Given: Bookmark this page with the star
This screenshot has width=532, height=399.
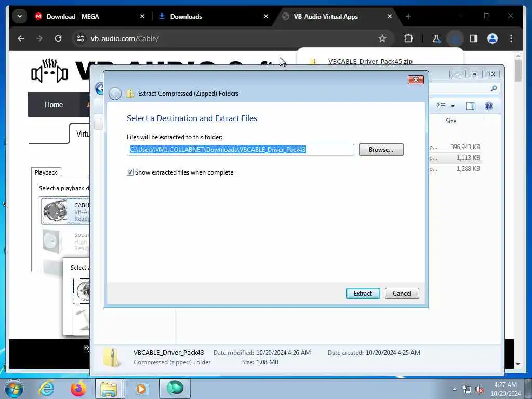Looking at the screenshot, I should coord(382,38).
